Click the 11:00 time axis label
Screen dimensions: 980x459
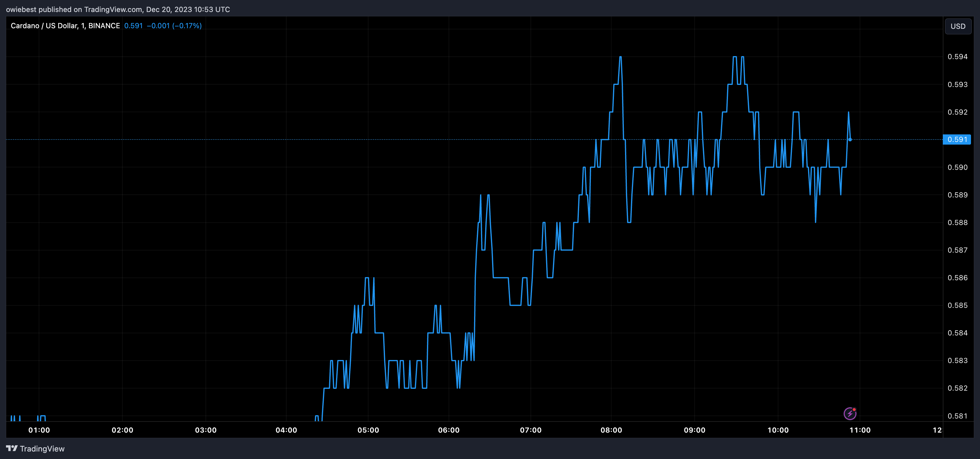(860, 430)
